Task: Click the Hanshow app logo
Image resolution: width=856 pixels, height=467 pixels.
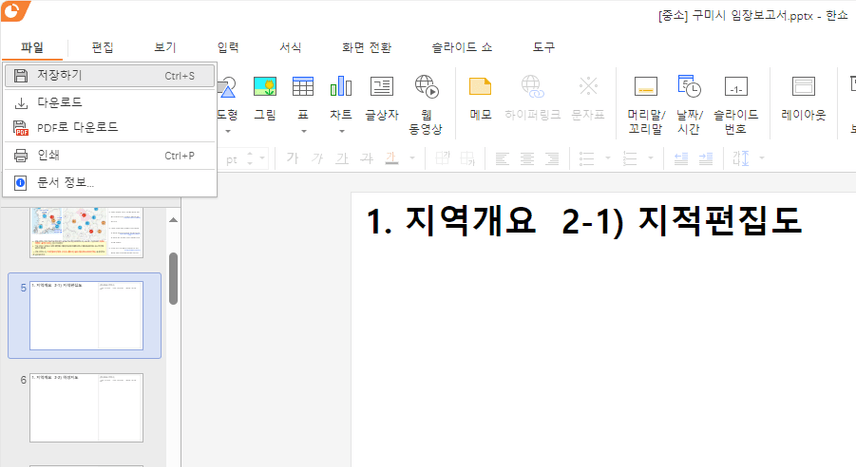Action: coord(15,11)
